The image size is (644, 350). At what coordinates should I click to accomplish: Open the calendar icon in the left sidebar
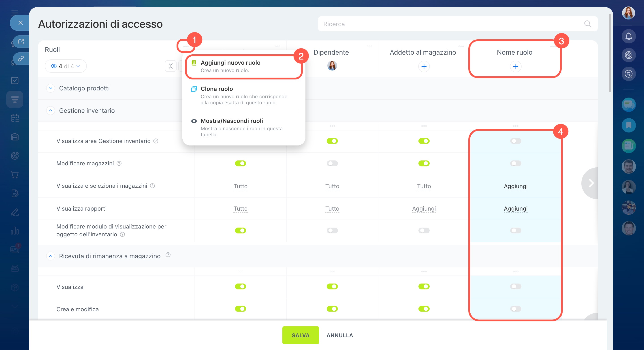[15, 118]
